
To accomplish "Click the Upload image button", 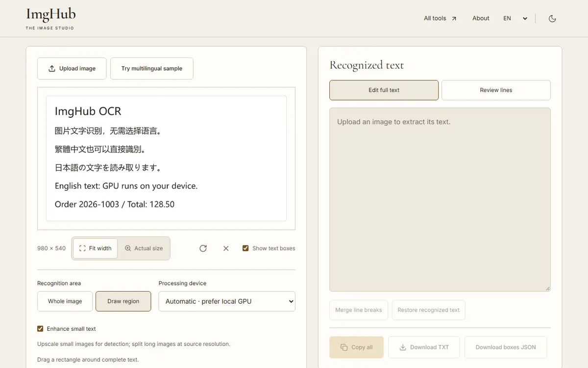I will click(72, 69).
